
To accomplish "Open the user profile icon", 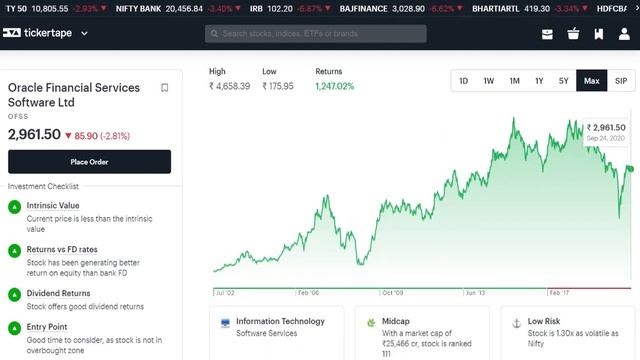I will 624,34.
